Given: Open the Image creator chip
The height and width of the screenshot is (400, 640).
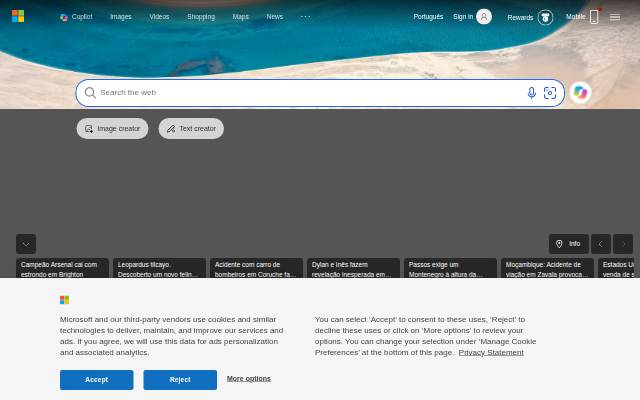Looking at the screenshot, I should [112, 129].
